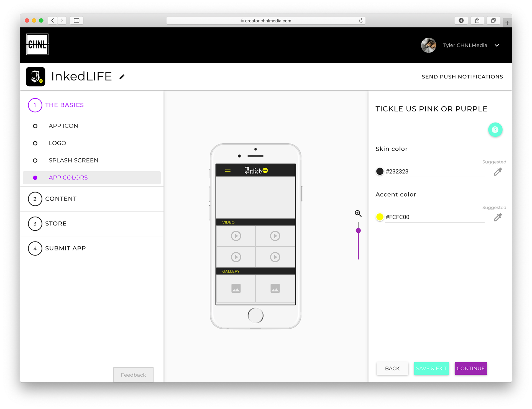Click the Safari address bar creator.chnlmedia.com
This screenshot has width=532, height=409.
266,21
